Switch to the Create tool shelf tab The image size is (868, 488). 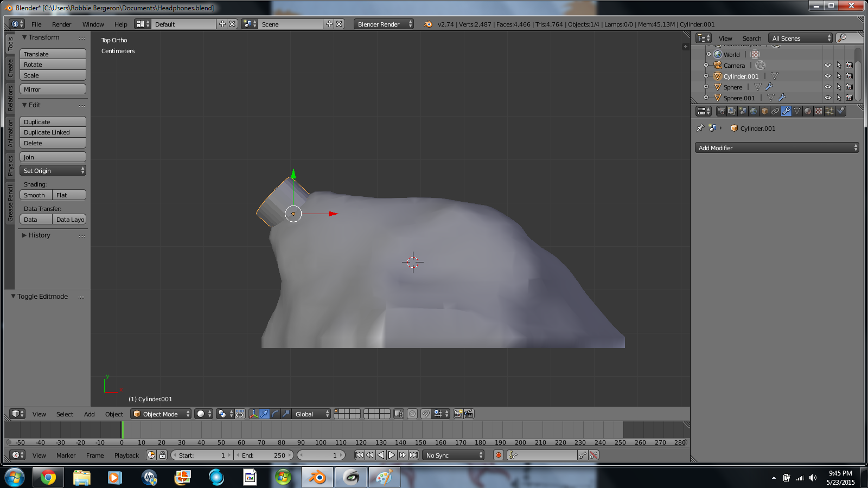pyautogui.click(x=10, y=68)
